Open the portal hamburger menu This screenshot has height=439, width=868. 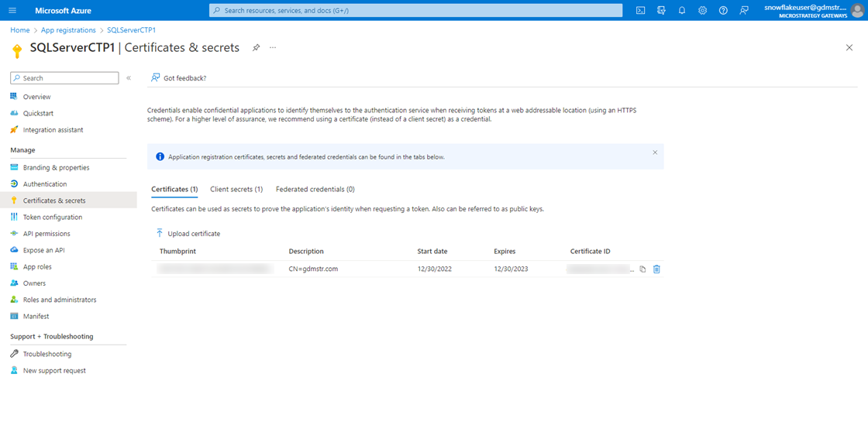pyautogui.click(x=12, y=10)
